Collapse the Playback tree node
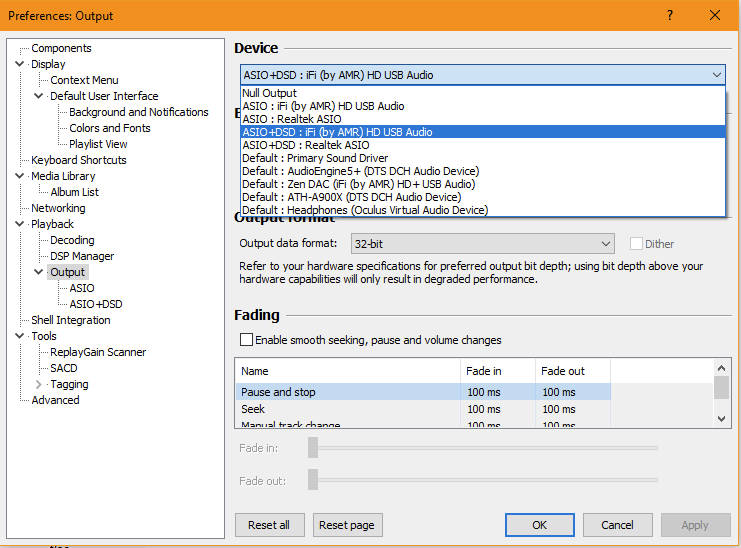This screenshot has width=741, height=548. (20, 224)
